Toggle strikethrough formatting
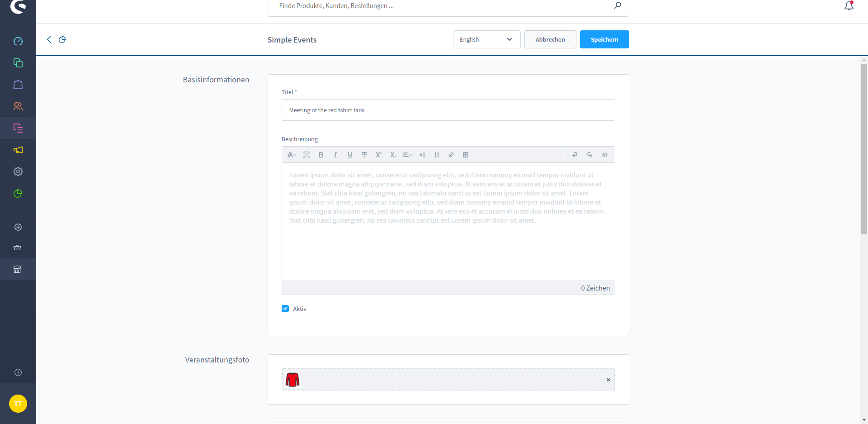 pyautogui.click(x=364, y=155)
